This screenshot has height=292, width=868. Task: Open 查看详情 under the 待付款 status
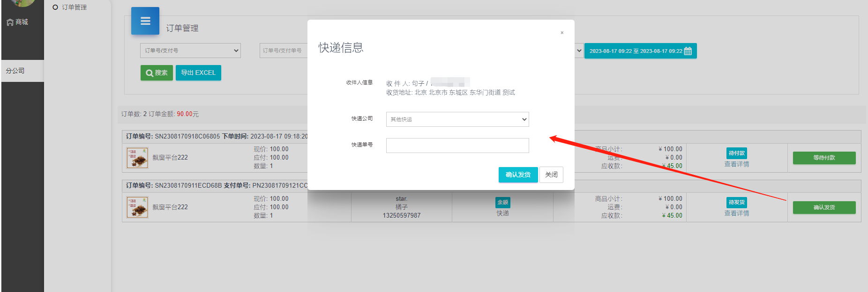point(737,164)
